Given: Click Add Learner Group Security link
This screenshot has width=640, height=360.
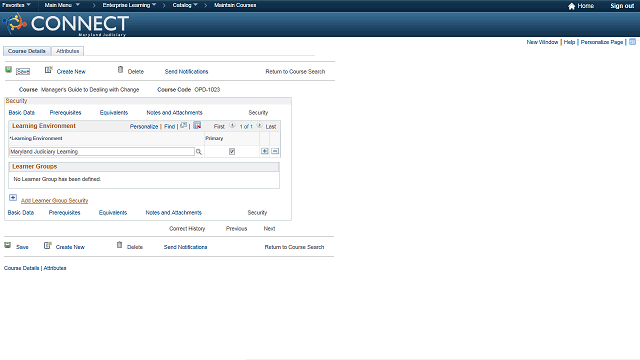Looking at the screenshot, I should click(x=54, y=200).
